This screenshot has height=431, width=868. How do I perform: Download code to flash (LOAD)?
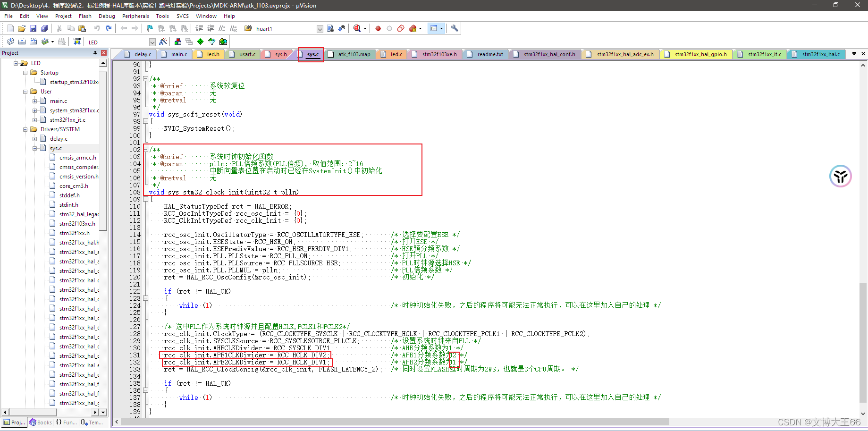tap(77, 42)
